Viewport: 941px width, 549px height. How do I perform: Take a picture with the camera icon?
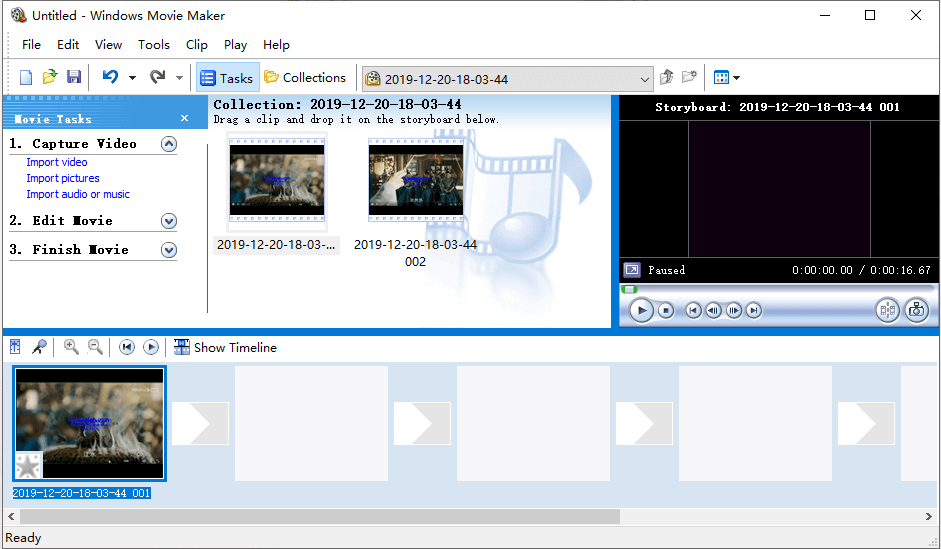click(x=916, y=310)
